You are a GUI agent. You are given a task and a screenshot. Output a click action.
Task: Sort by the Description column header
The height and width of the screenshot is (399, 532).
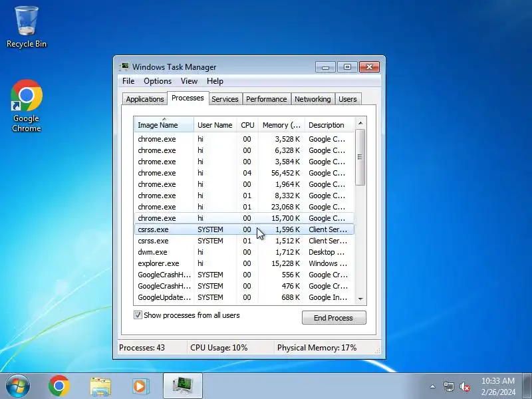click(329, 125)
